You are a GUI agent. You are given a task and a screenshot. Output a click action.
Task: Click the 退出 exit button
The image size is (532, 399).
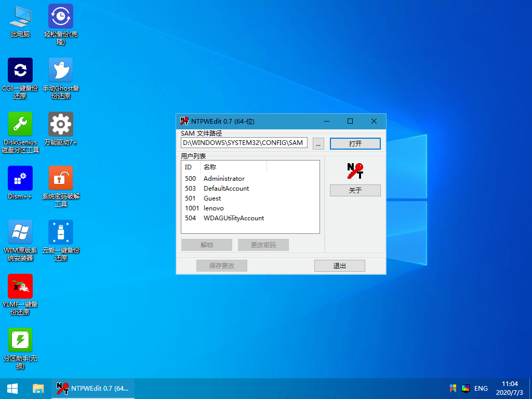(339, 266)
